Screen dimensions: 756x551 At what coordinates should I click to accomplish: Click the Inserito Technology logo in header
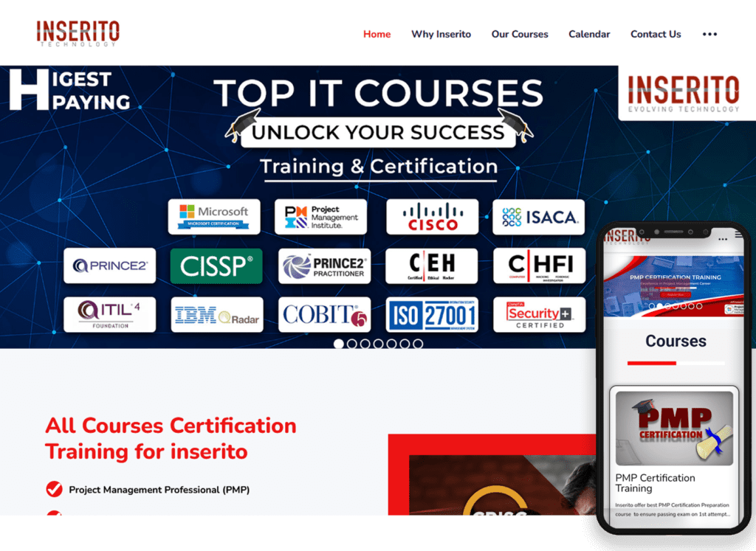coord(78,33)
